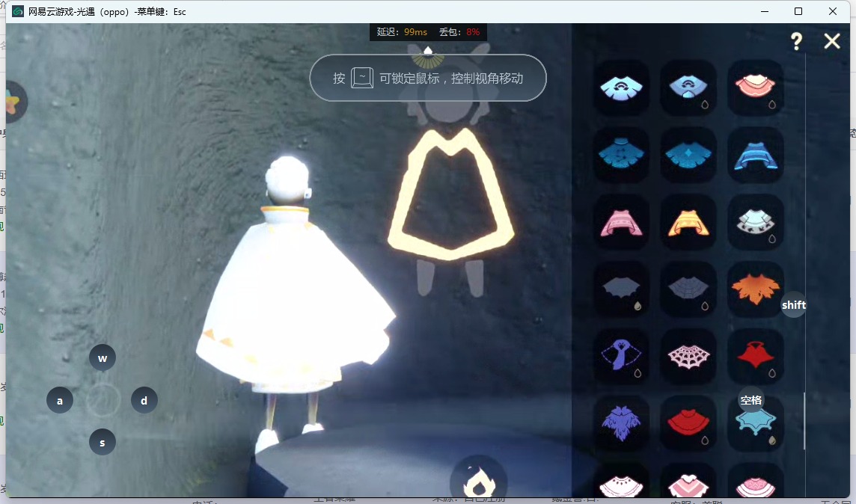Click the question mark help icon
856x504 pixels.
click(x=796, y=41)
